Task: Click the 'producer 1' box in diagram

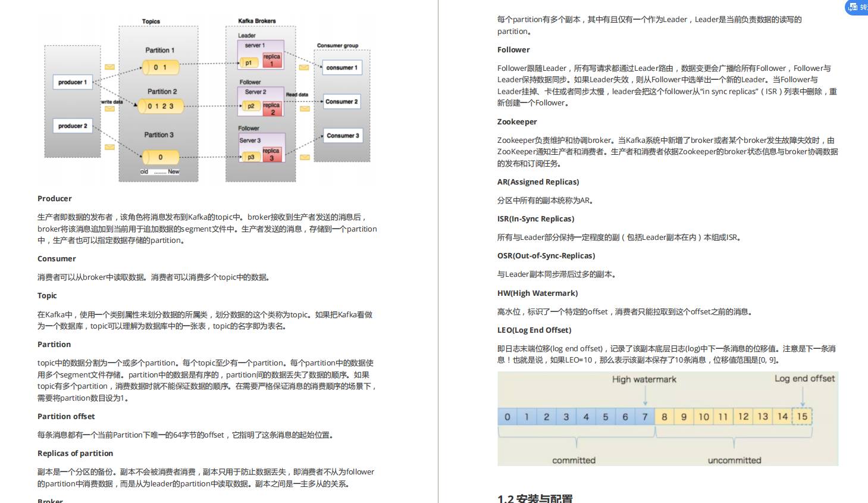Action: (x=73, y=82)
